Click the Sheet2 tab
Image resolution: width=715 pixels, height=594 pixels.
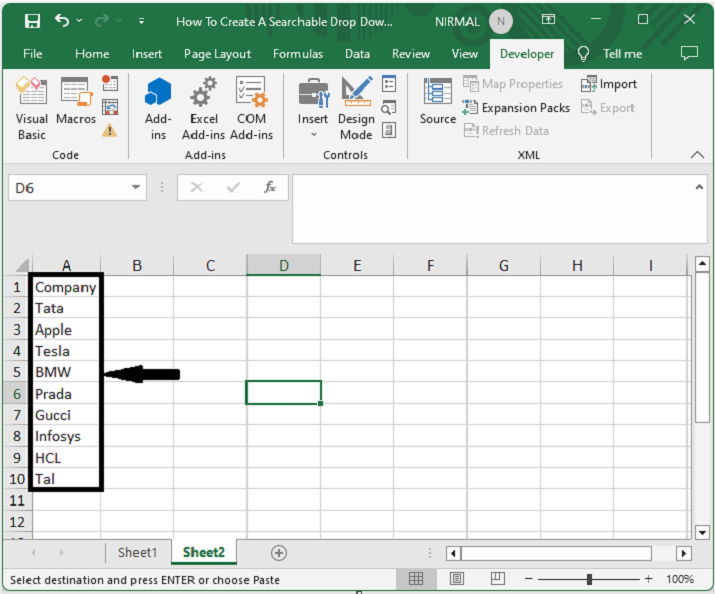[x=204, y=553]
